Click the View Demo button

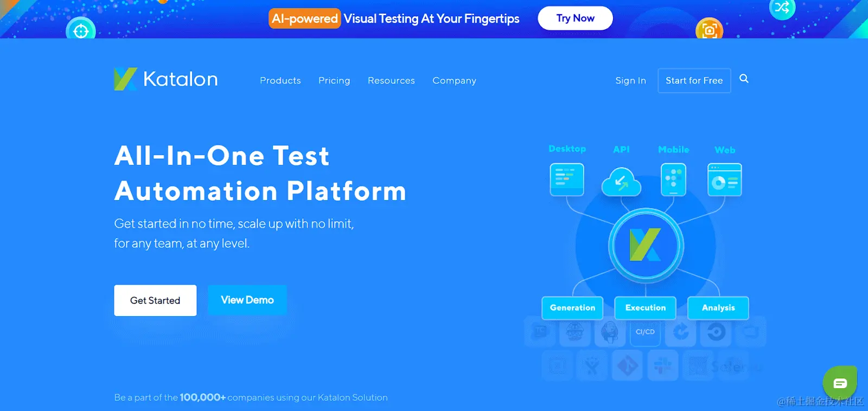247,300
